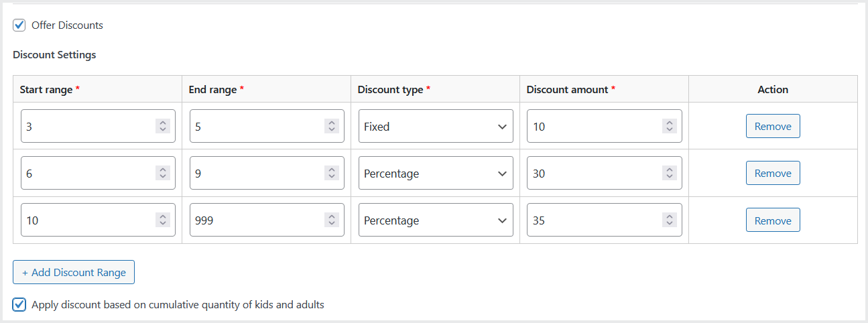Screen dimensions: 868x323
Task: Click stepper on End range value 999
Action: (x=332, y=220)
